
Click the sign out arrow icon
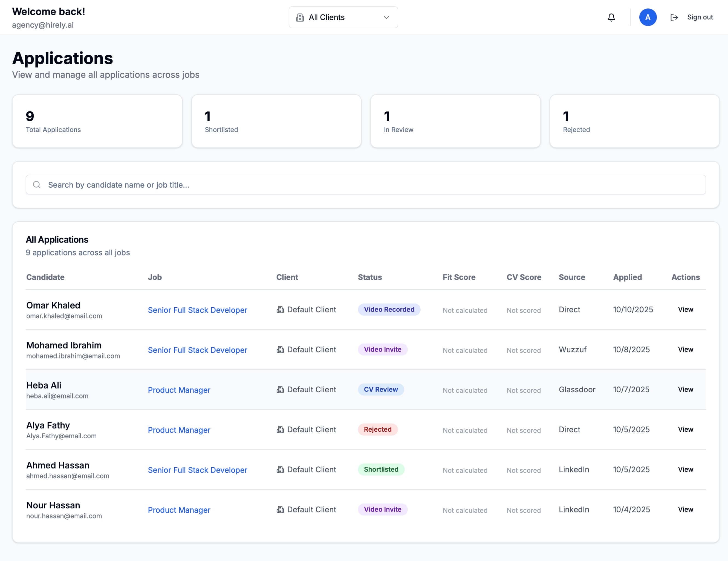click(x=674, y=17)
